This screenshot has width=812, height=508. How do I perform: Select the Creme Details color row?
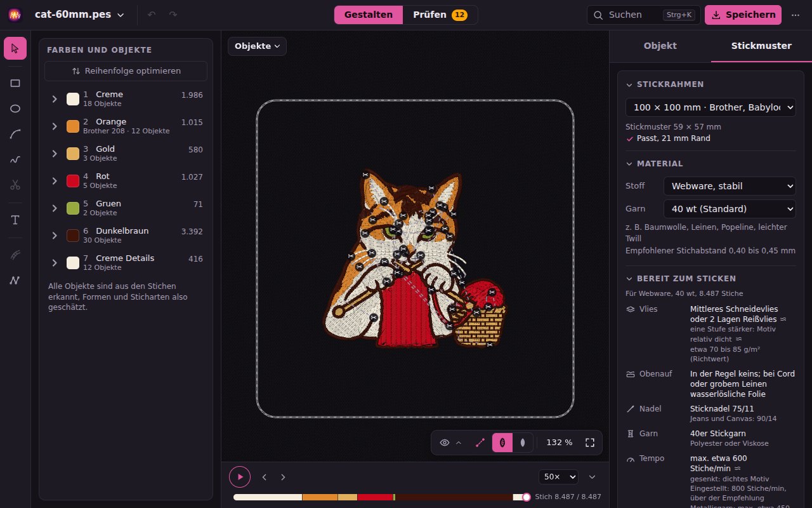(x=126, y=263)
